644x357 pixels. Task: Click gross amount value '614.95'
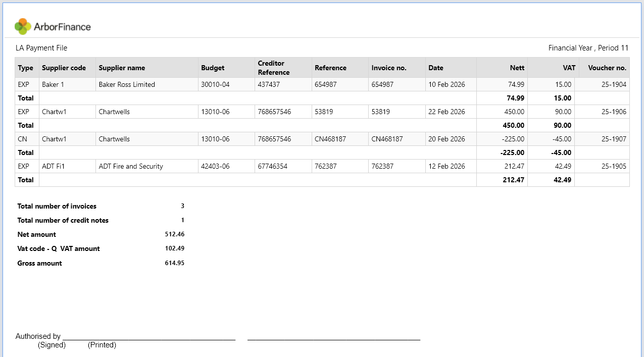pos(175,263)
